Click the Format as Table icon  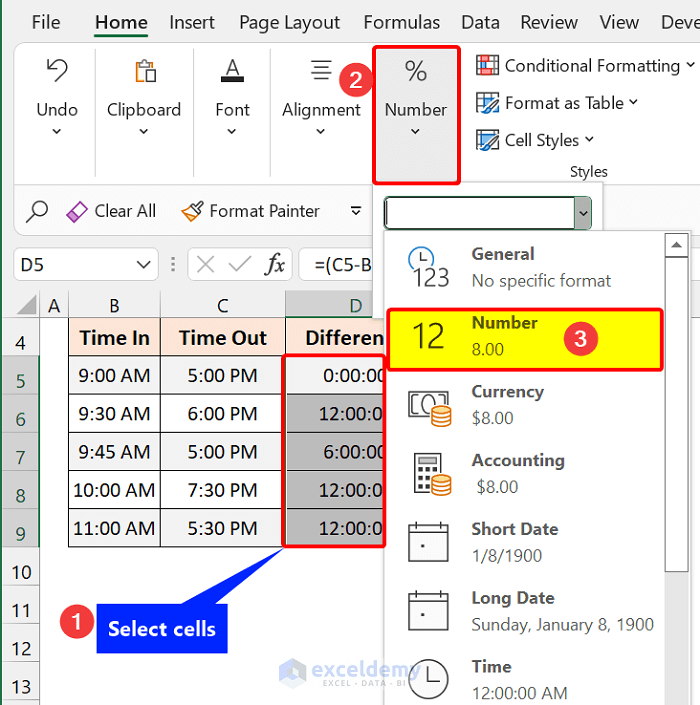coord(487,103)
